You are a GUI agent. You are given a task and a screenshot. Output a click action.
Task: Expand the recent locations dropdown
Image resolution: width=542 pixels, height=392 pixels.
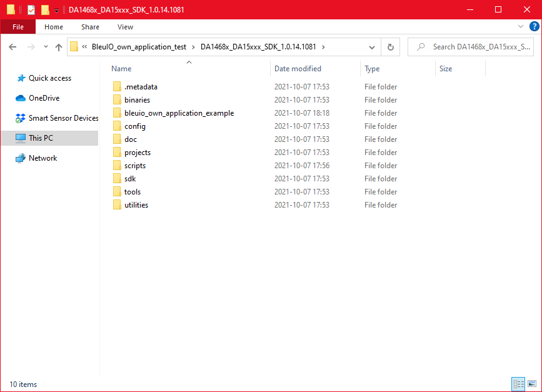pyautogui.click(x=46, y=47)
